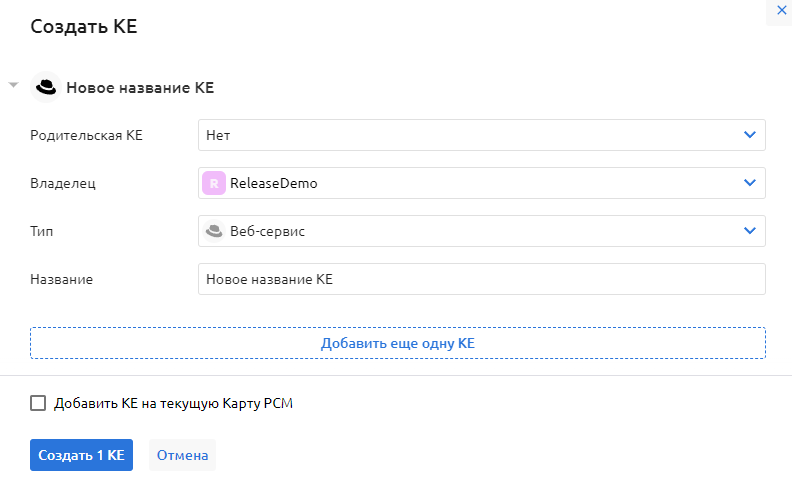Close the Создать КЕ dialog

point(781,10)
